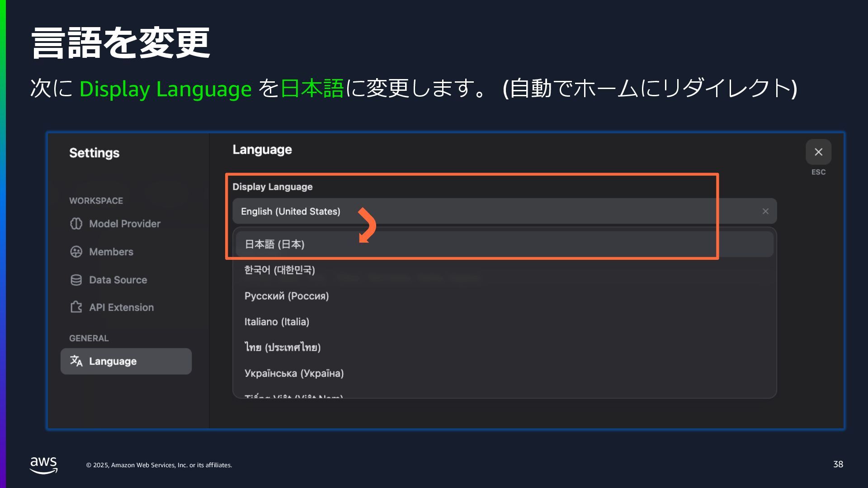
Task: Open the Data Source settings section
Action: pyautogui.click(x=118, y=280)
